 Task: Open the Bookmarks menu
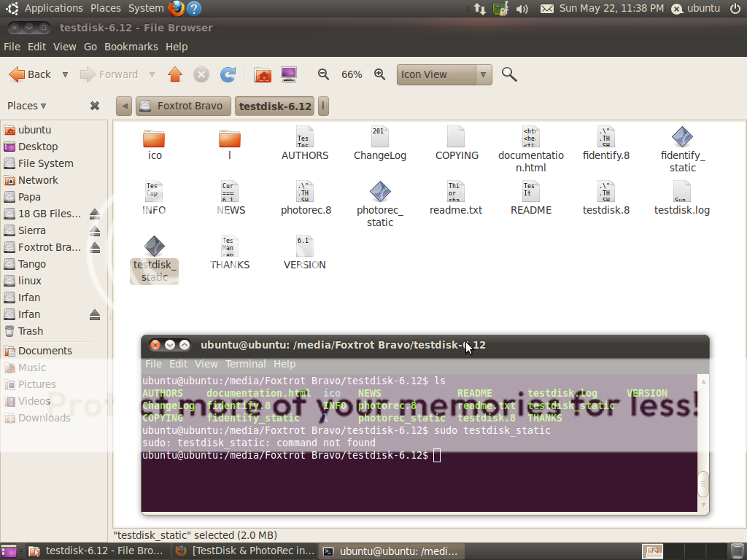click(x=131, y=47)
